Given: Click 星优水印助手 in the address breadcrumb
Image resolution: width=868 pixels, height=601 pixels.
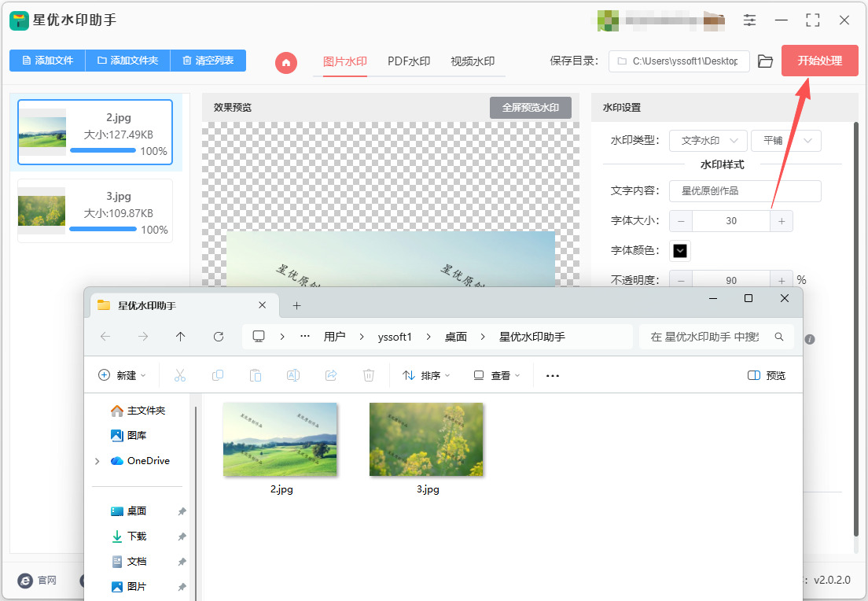Looking at the screenshot, I should [532, 337].
